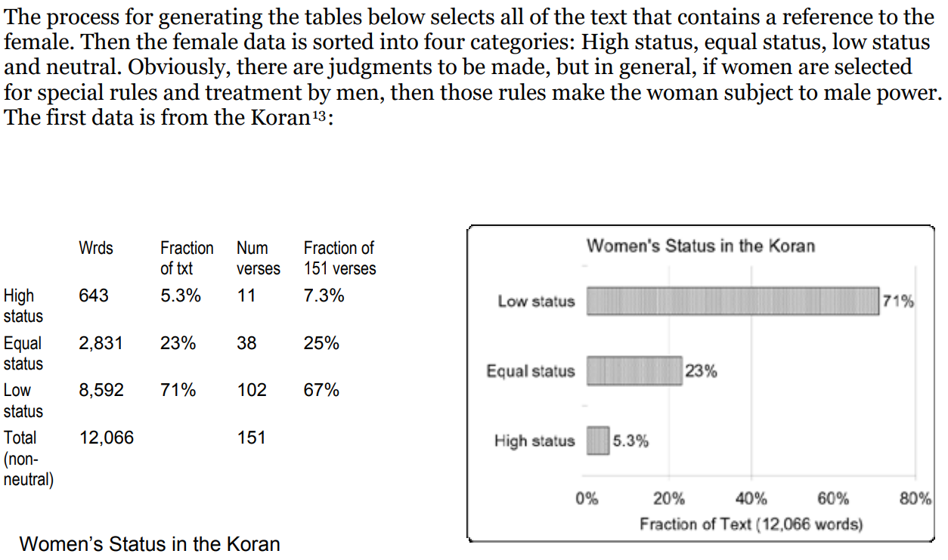Click the small High status chart bar
948x560 pixels.
[x=597, y=441]
